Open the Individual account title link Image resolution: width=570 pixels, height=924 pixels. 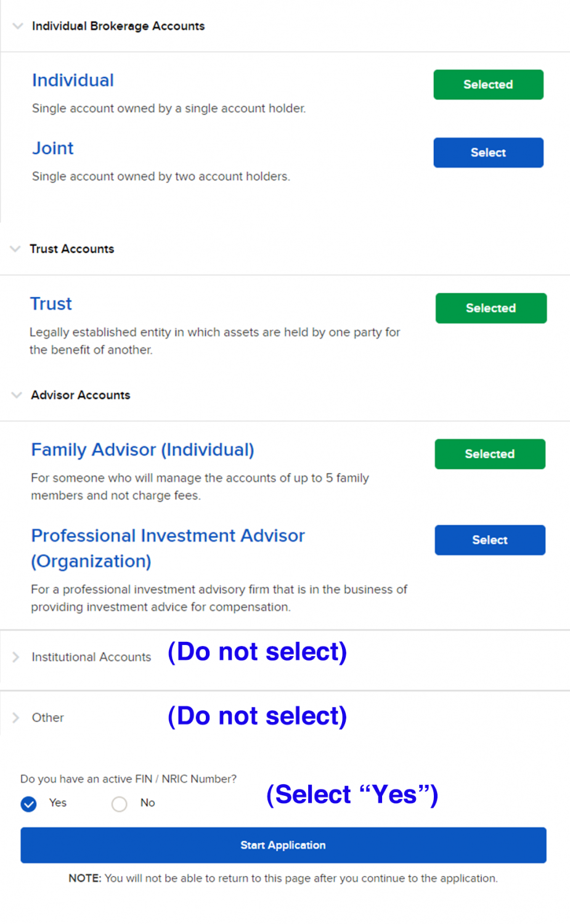pyautogui.click(x=73, y=81)
